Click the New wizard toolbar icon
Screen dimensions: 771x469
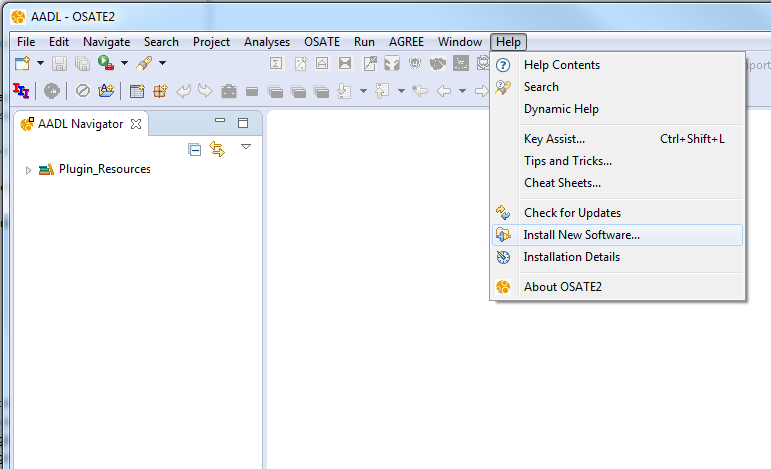(23, 63)
